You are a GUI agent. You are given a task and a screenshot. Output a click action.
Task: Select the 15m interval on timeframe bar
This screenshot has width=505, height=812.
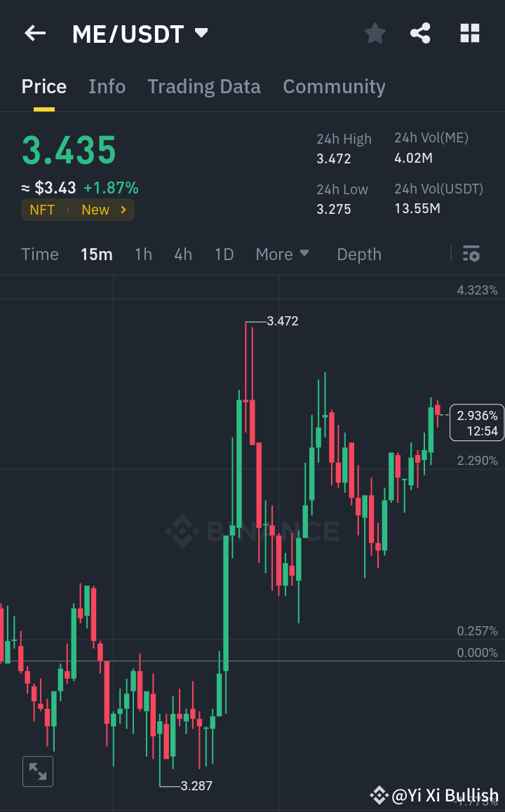[96, 254]
